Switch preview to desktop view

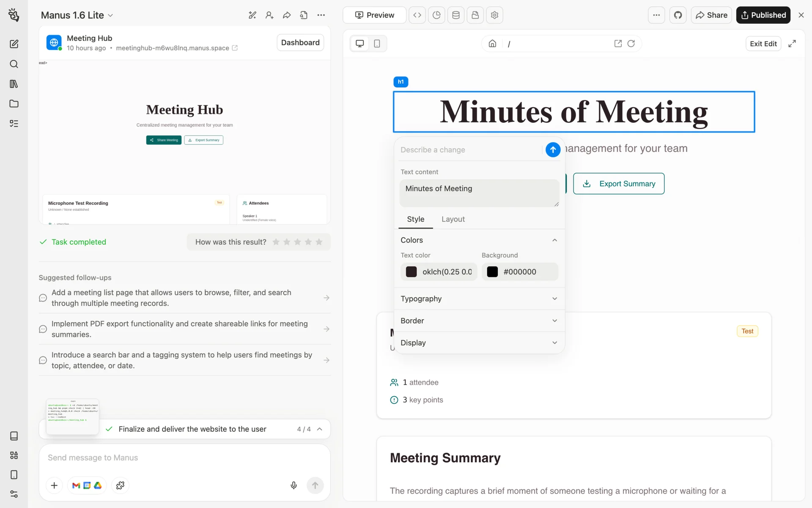pyautogui.click(x=360, y=44)
